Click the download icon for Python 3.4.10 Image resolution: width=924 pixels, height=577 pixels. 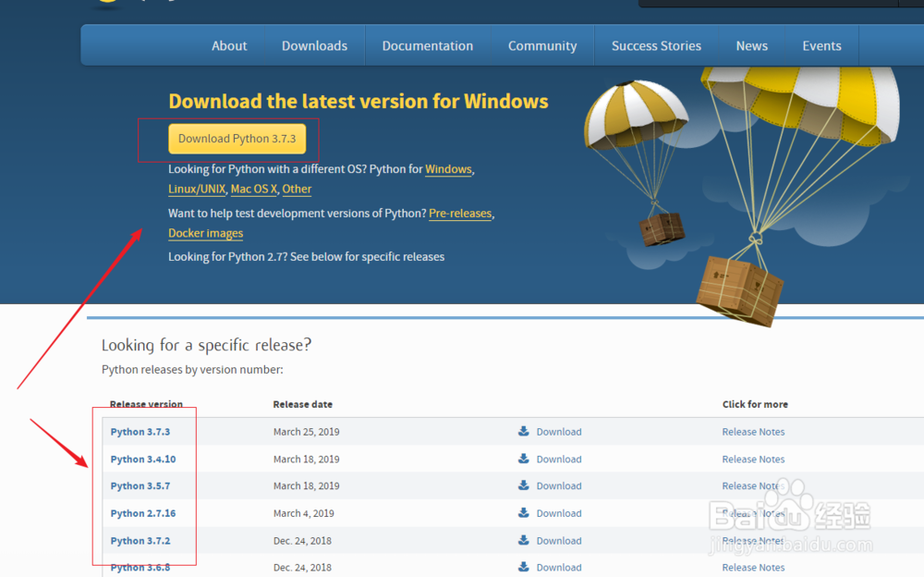point(523,459)
